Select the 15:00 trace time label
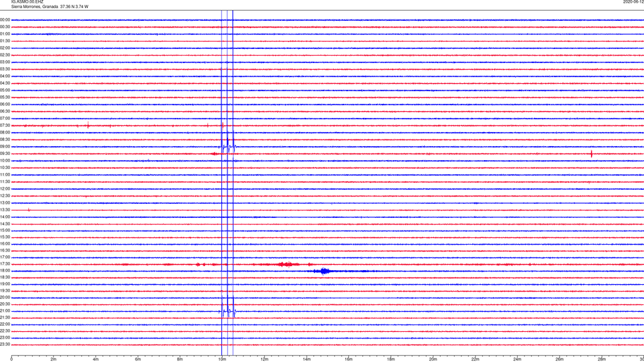 (x=5, y=231)
